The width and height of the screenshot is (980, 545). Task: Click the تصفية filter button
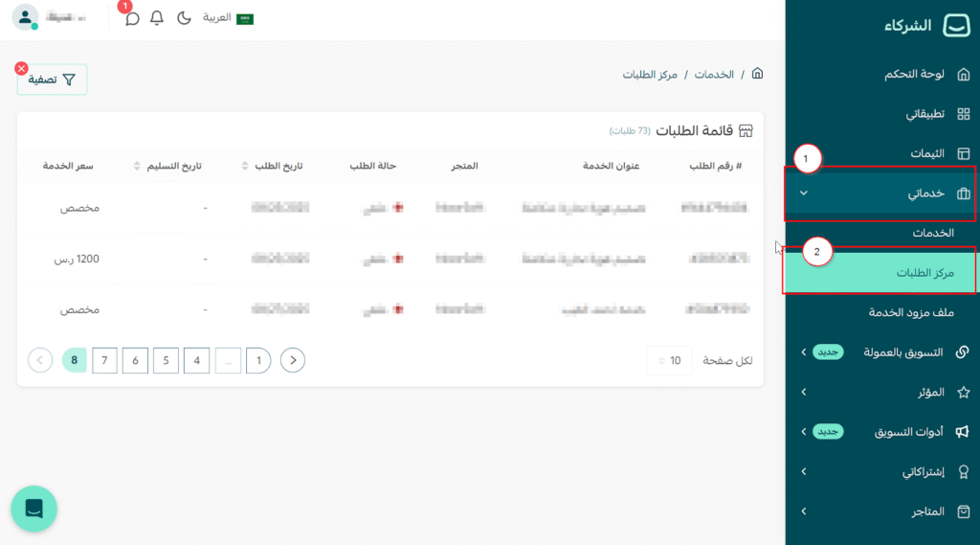tap(54, 80)
